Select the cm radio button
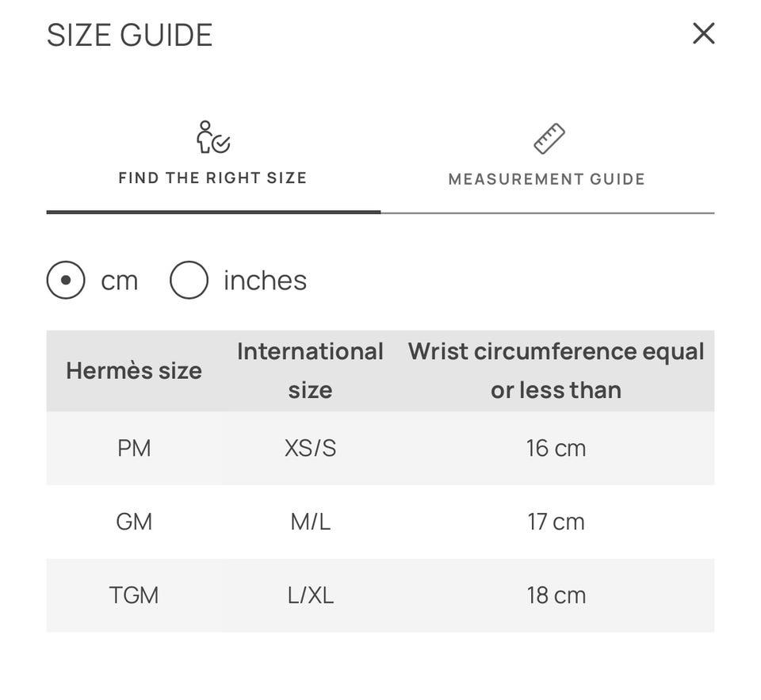The width and height of the screenshot is (761, 700). (x=66, y=280)
